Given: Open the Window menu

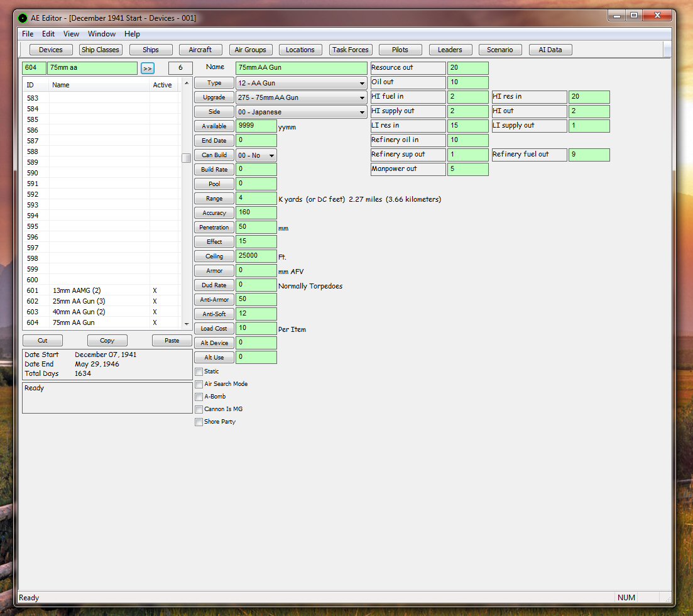Looking at the screenshot, I should tap(101, 34).
